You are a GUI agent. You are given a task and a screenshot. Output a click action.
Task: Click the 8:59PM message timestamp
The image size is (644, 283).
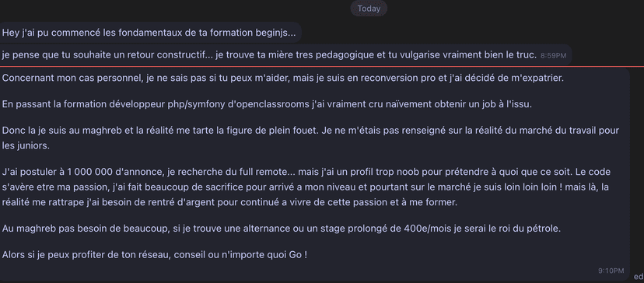tap(553, 55)
